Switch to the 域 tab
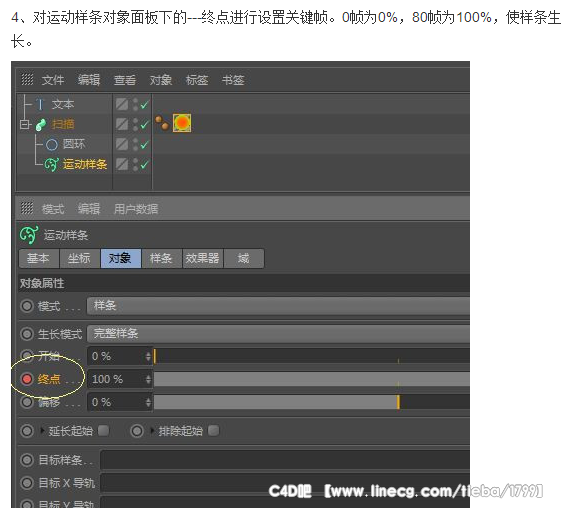 244,258
